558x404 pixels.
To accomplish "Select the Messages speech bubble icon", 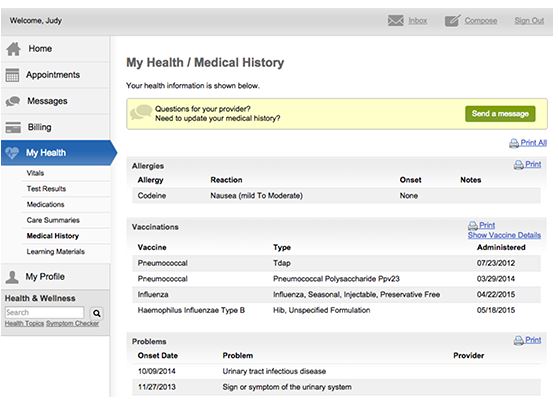I will (13, 101).
